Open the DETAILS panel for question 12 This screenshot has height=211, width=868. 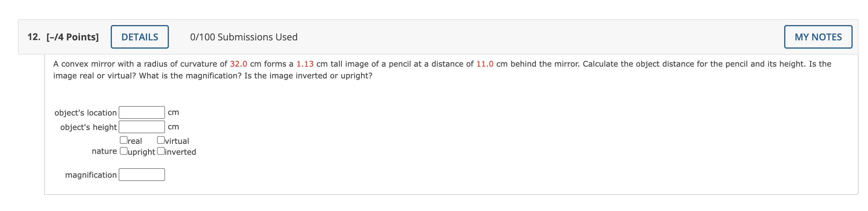pos(139,37)
